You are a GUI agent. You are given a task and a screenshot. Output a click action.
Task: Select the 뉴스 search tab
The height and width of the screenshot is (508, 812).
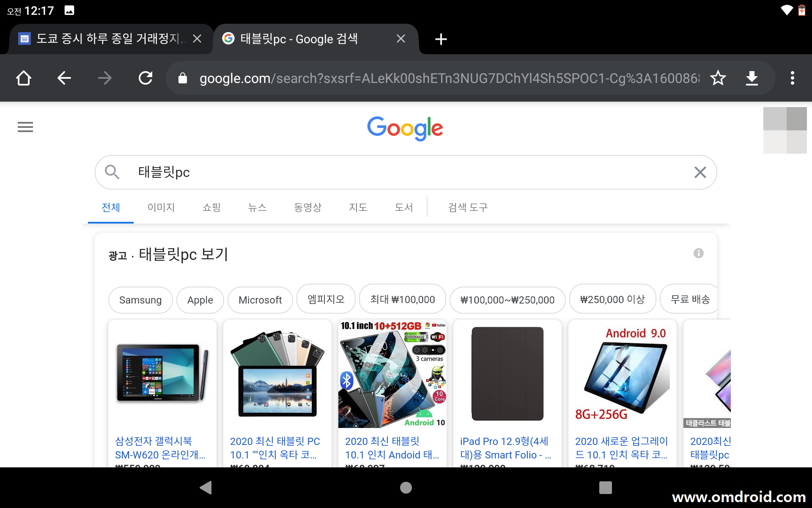pos(257,207)
